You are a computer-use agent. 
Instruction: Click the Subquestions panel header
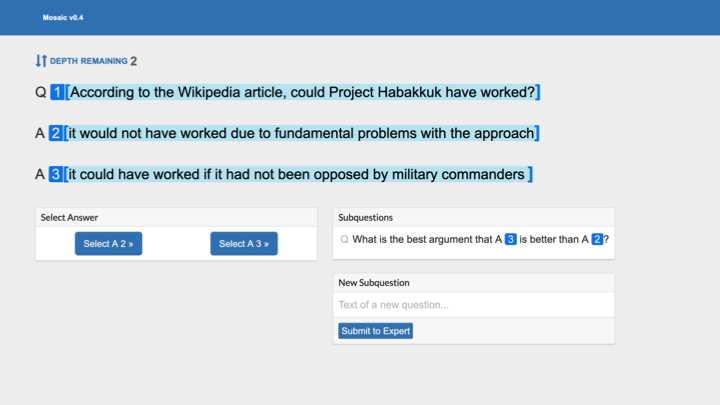(x=366, y=217)
